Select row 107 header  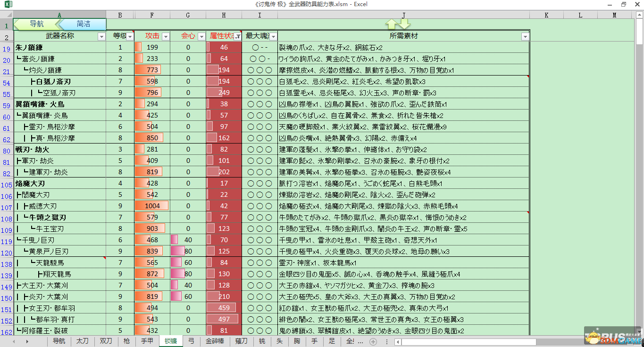(x=7, y=206)
